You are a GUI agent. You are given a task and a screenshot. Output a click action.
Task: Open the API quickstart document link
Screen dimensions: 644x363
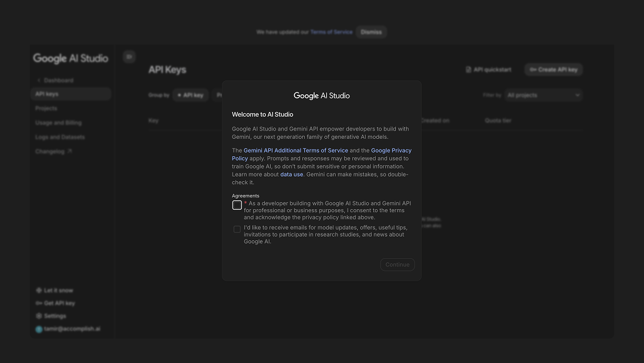click(x=488, y=70)
